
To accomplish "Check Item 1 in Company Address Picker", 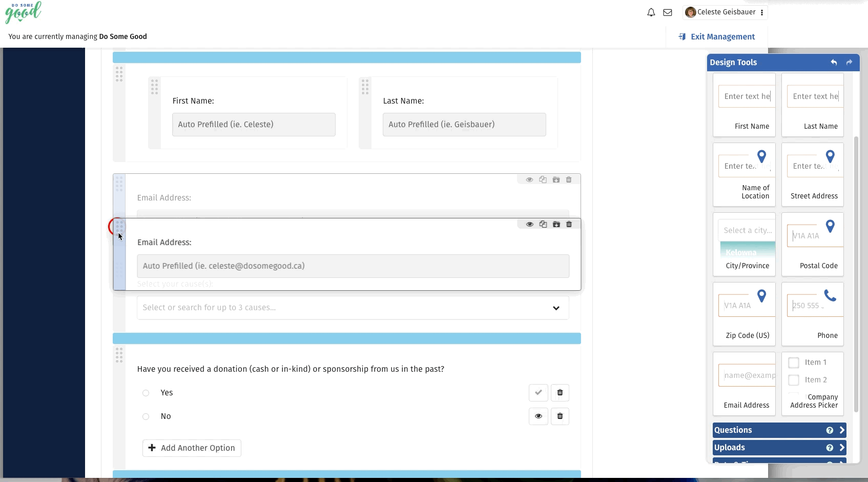I will pos(794,363).
